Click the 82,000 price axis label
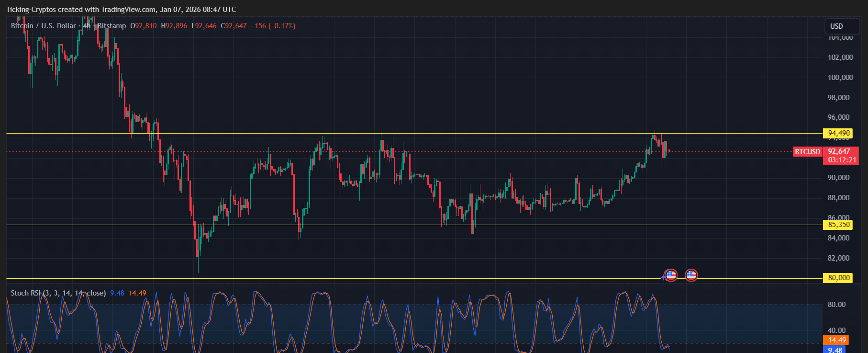 click(x=839, y=258)
